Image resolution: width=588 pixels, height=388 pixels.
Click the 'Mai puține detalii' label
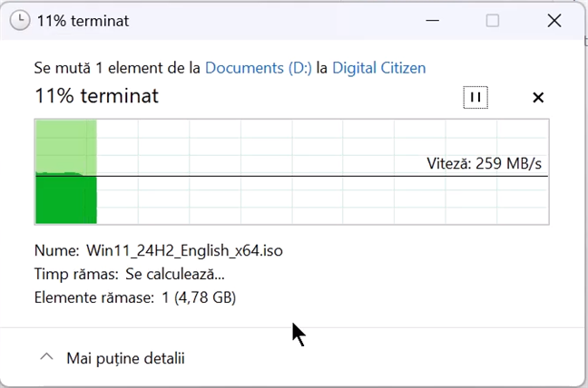point(125,358)
